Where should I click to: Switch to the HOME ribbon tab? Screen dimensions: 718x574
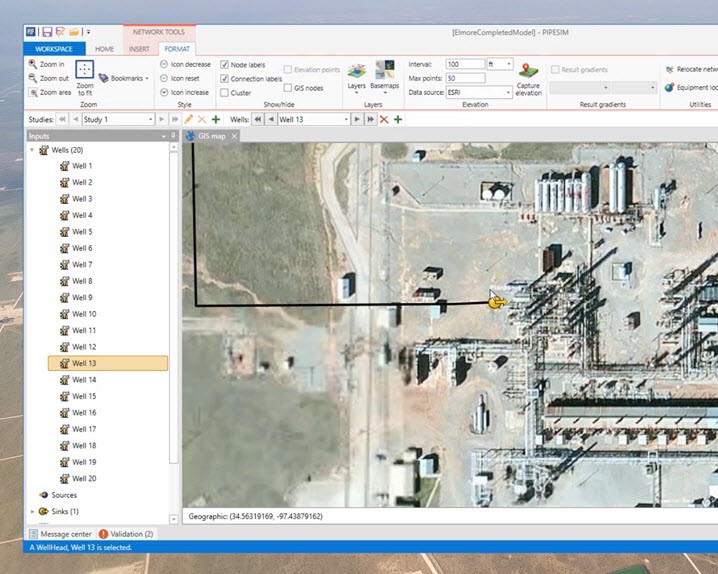(x=104, y=48)
